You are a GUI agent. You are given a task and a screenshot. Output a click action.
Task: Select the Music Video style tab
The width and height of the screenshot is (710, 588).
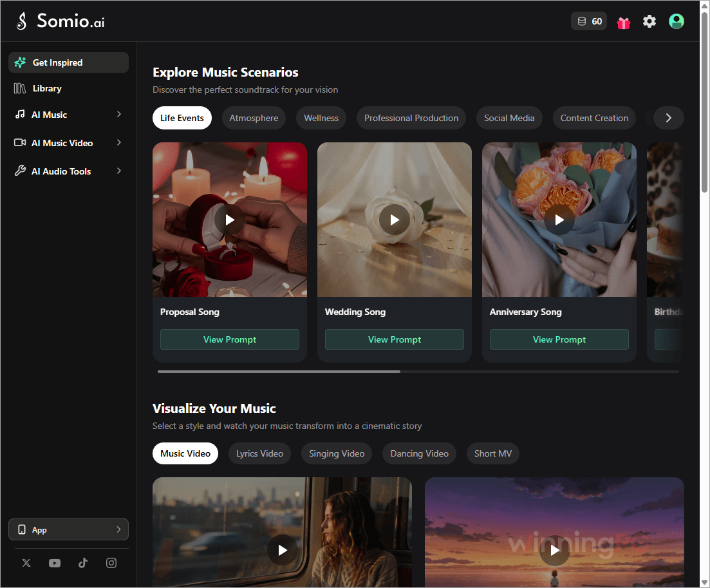[185, 453]
